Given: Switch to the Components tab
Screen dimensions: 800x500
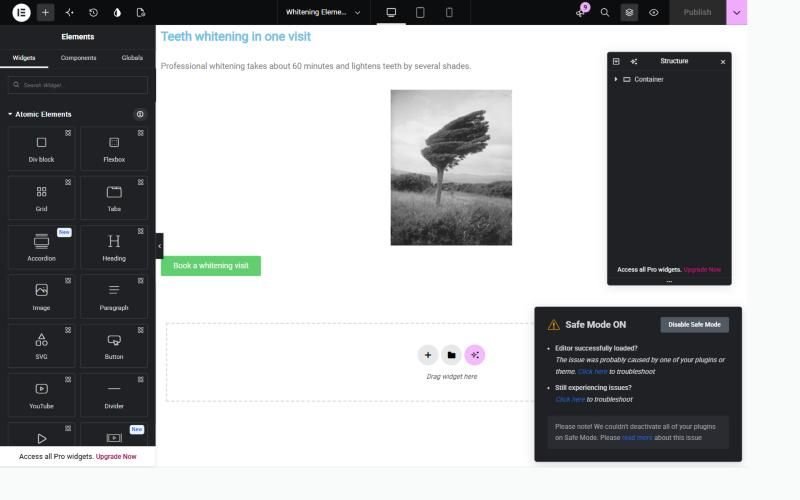Looking at the screenshot, I should [78, 58].
